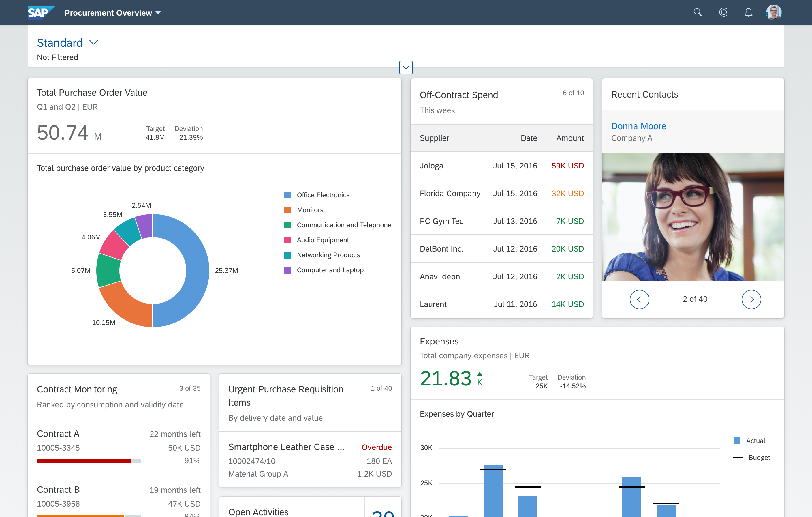
Task: Navigate to previous contact using left arrow icon
Action: pyautogui.click(x=639, y=299)
